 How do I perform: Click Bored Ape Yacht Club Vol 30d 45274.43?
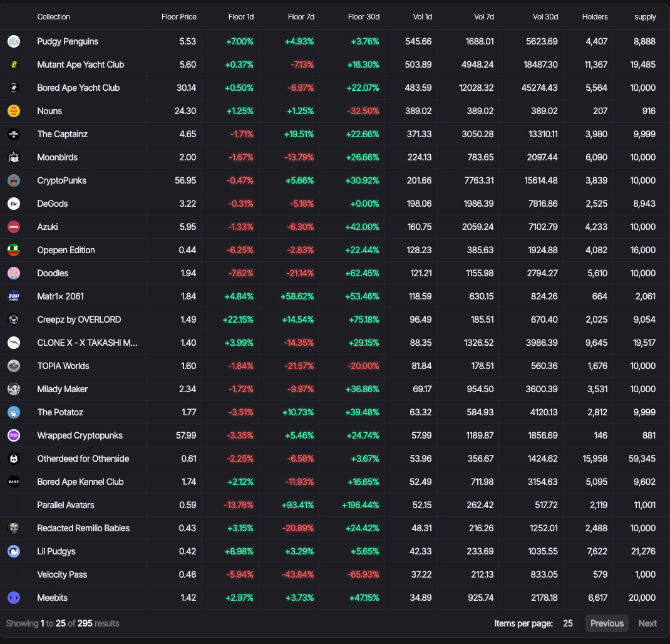pos(539,88)
